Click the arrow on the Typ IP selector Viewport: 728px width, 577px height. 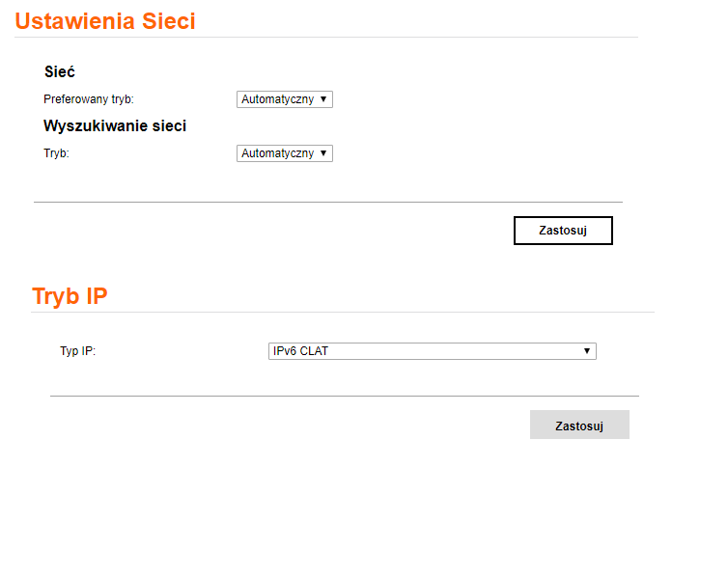(586, 351)
